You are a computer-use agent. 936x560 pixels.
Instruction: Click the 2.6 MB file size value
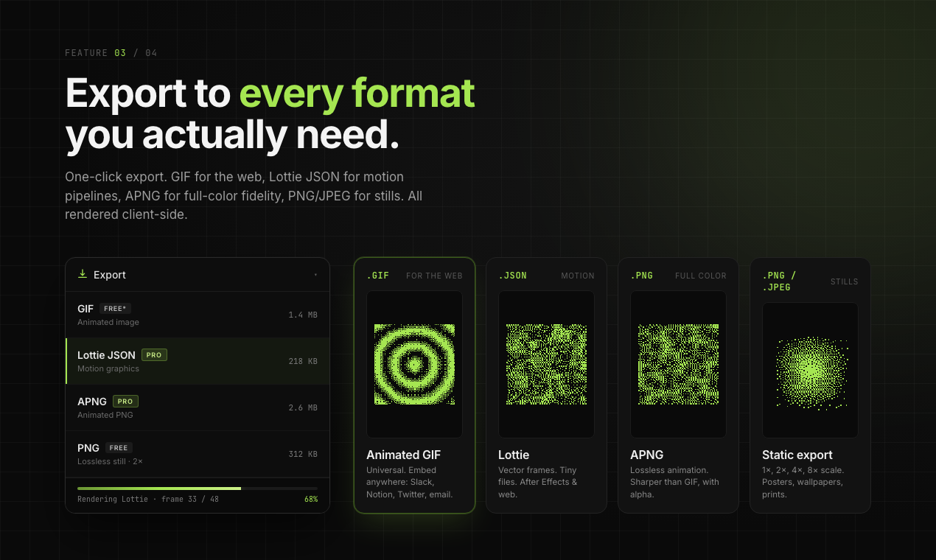[x=303, y=407]
